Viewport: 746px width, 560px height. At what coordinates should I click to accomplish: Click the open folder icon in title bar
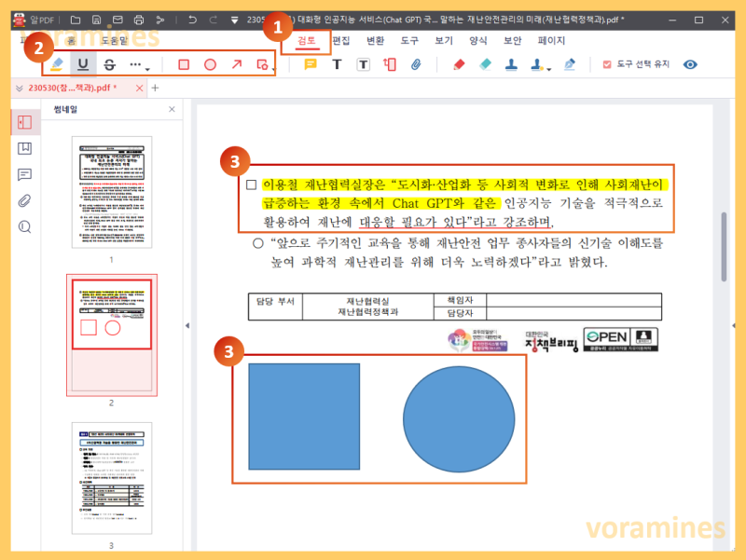[x=76, y=20]
